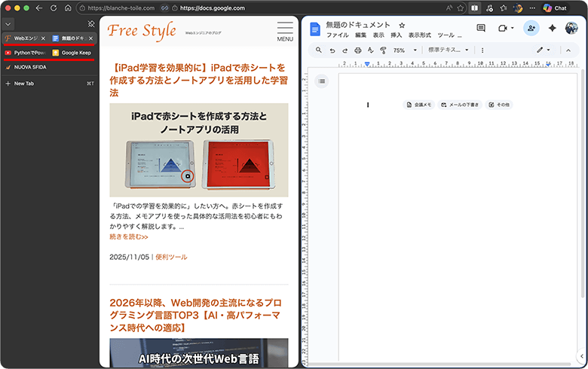This screenshot has height=369, width=588.
Task: Open the comment history icon
Action: click(480, 28)
